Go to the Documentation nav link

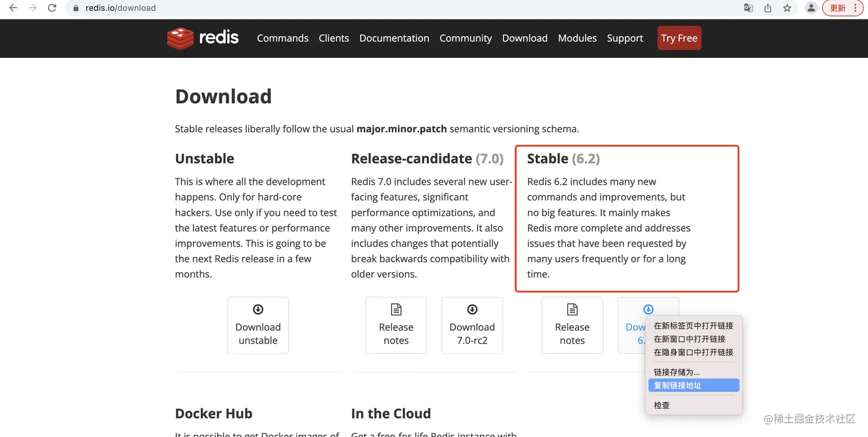pos(394,38)
